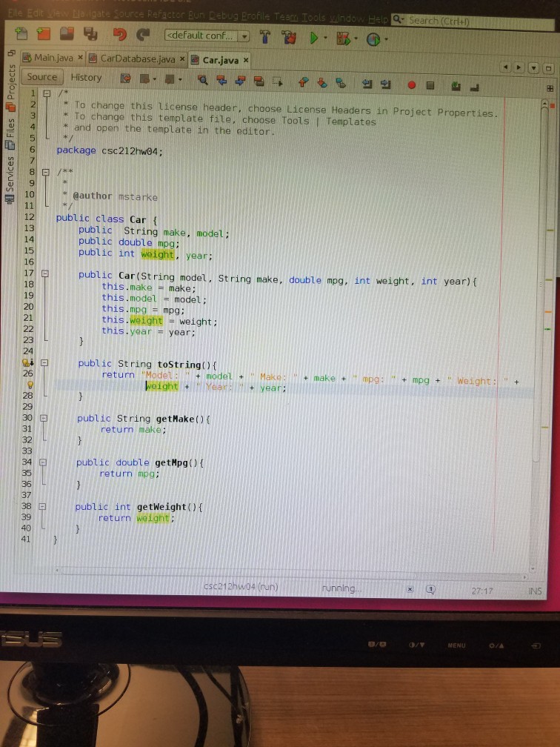Toggle bookmark on current line

pyautogui.click(x=341, y=83)
